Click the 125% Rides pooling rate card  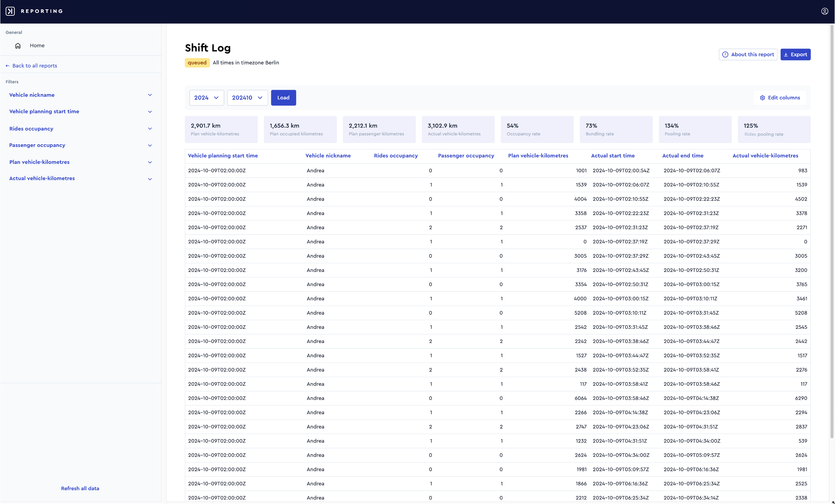(774, 130)
